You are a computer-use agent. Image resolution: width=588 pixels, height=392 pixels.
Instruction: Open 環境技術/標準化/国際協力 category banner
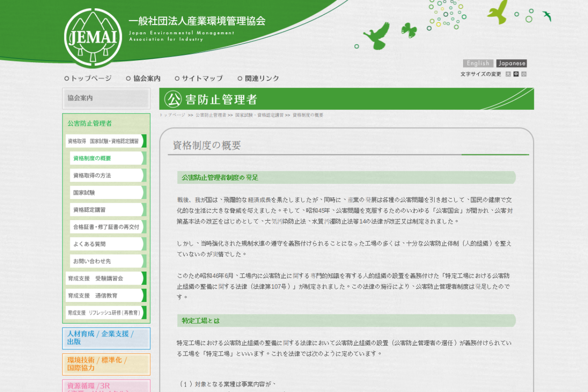click(106, 364)
